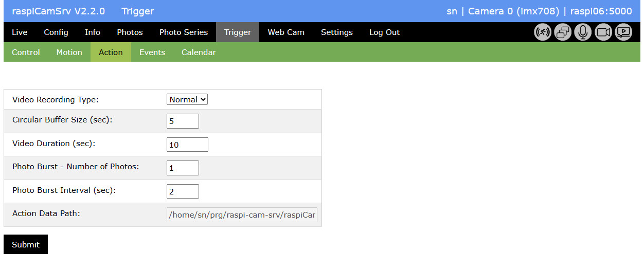Click the Video Duration input box
644x268 pixels.
pyautogui.click(x=187, y=145)
